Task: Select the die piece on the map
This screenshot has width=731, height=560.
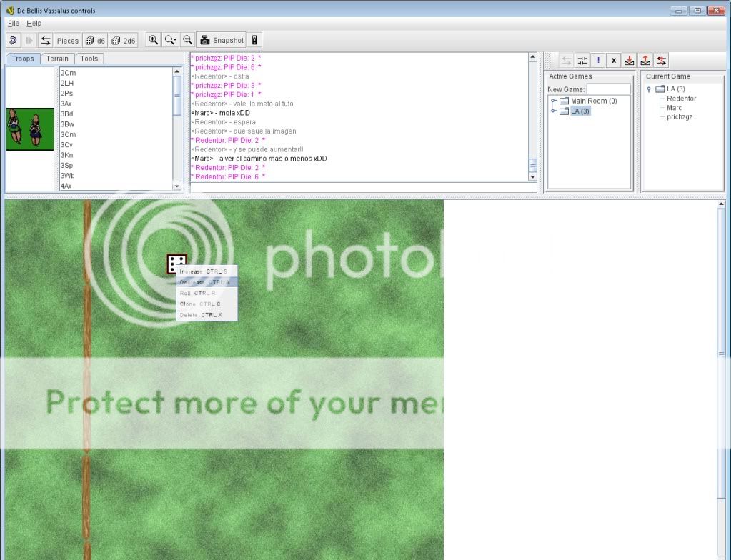Action: coord(176,264)
